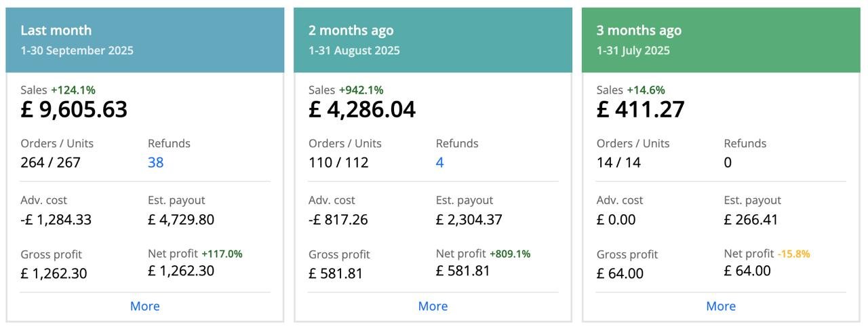The width and height of the screenshot is (868, 331).
Task: Click the 264 / 267 orders value
Action: click(x=51, y=163)
